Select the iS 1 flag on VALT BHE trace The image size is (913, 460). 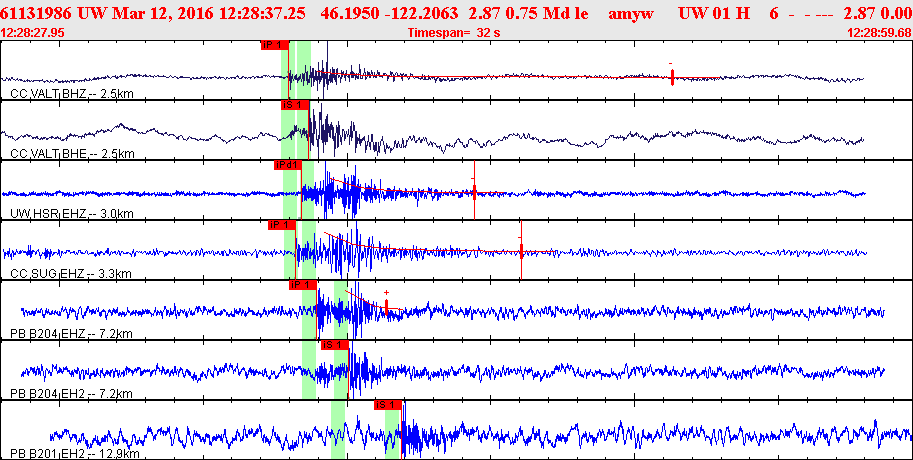(x=294, y=105)
